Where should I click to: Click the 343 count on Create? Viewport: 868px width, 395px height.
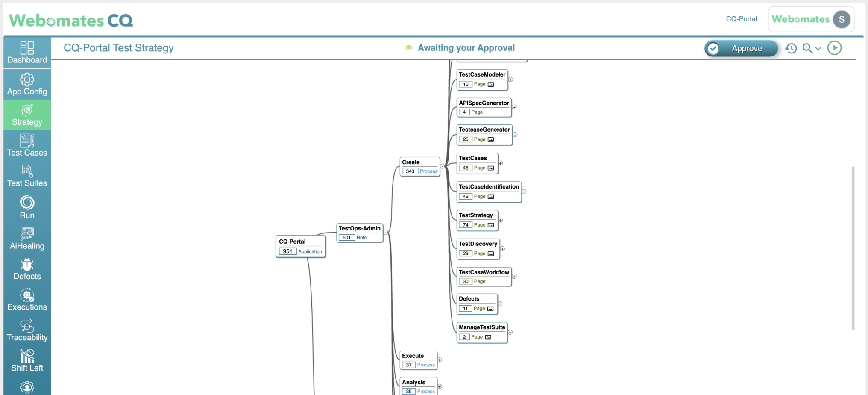[410, 171]
